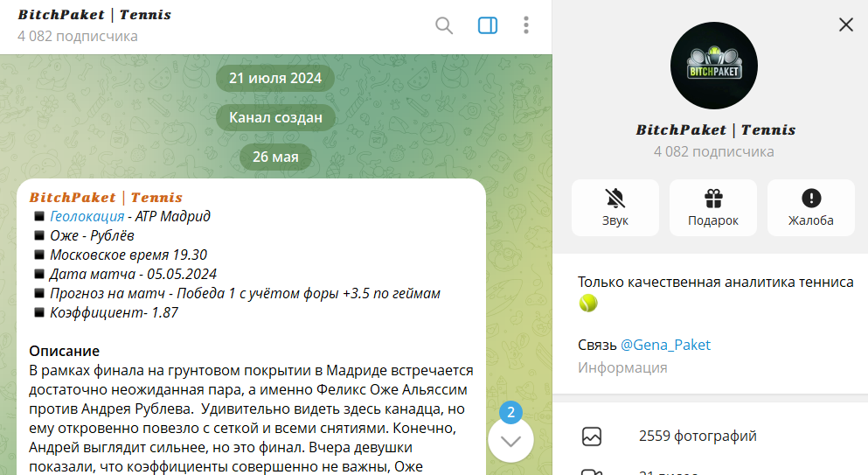The image size is (868, 475).
Task: Click the 21 июля 2024 date badge
Action: tap(275, 78)
